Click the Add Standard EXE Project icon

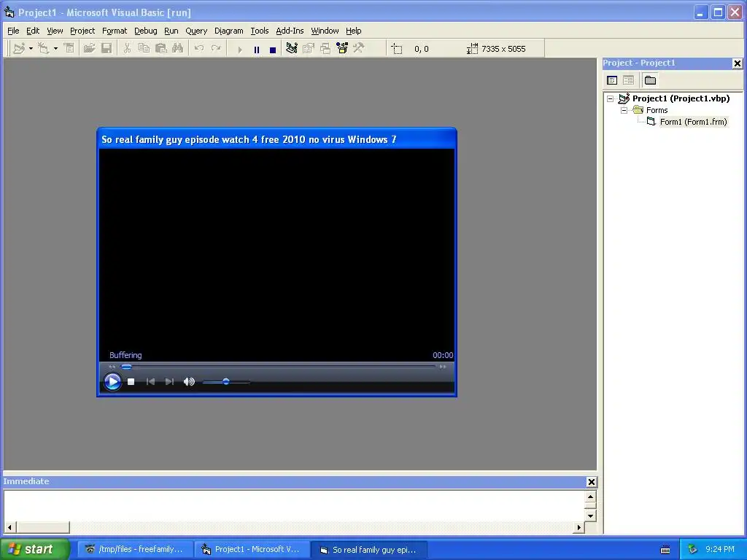pos(19,48)
